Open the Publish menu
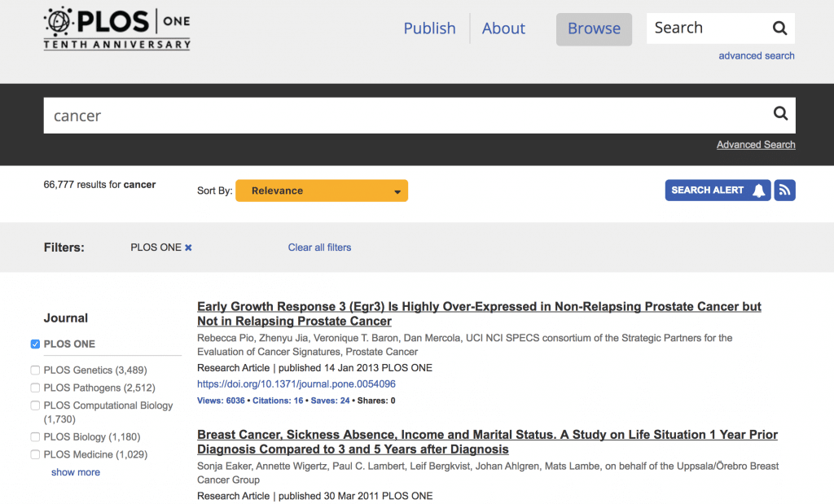Screen dimensions: 834x504 pyautogui.click(x=429, y=28)
